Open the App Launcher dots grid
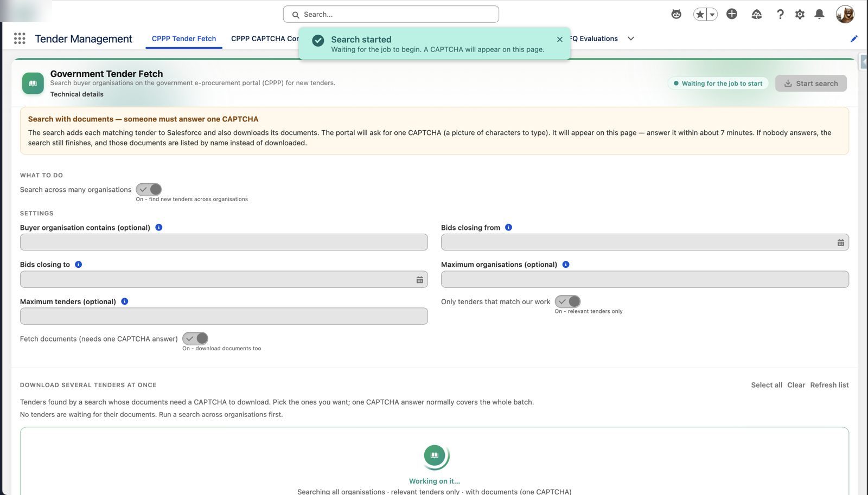 (x=20, y=38)
